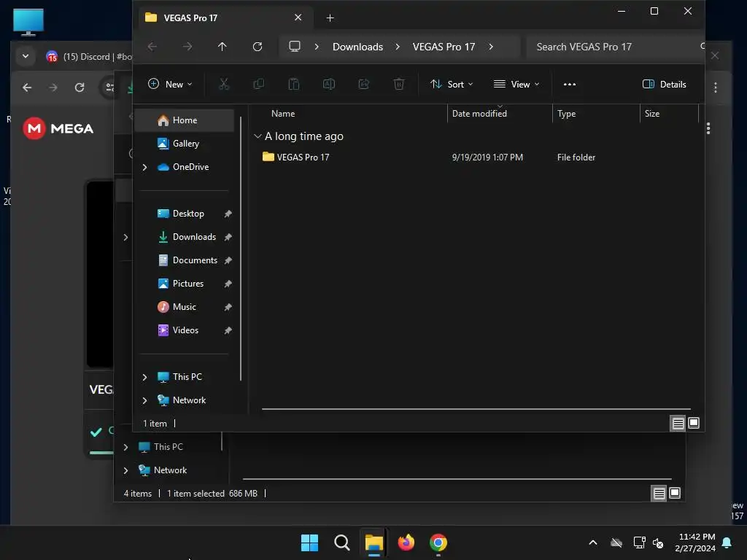Add a new File Explorer tab
Image resolution: width=747 pixels, height=560 pixels.
point(330,18)
